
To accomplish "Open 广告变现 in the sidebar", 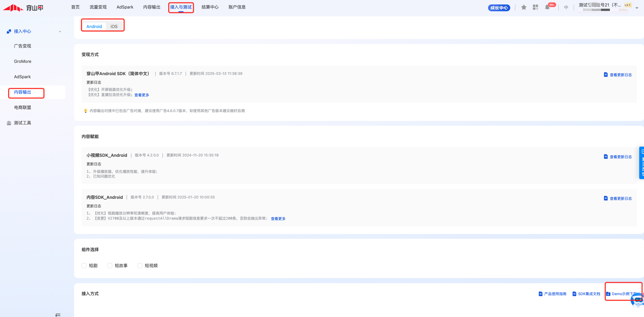I will [23, 46].
